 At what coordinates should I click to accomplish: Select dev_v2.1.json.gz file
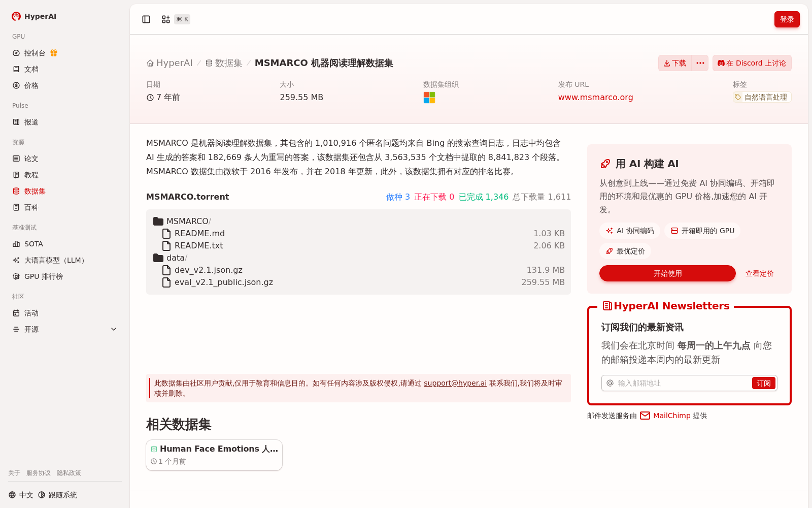tap(208, 270)
